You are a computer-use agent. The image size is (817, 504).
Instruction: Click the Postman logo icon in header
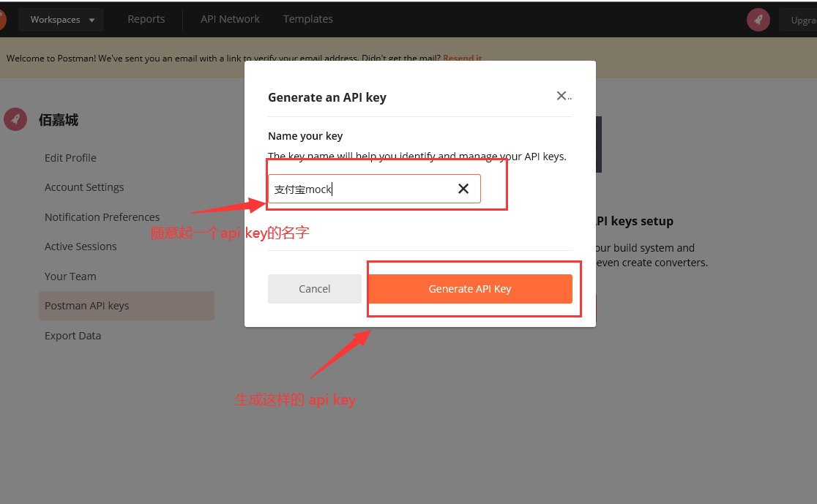[2, 20]
